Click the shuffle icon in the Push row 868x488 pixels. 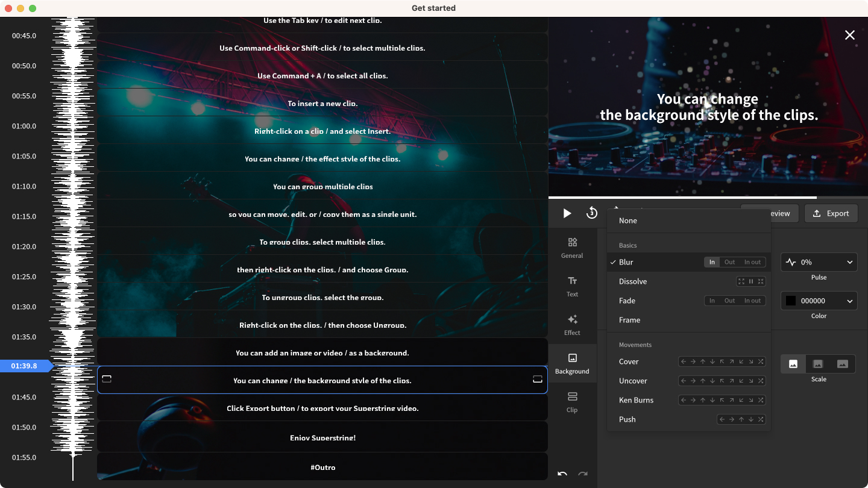(761, 419)
